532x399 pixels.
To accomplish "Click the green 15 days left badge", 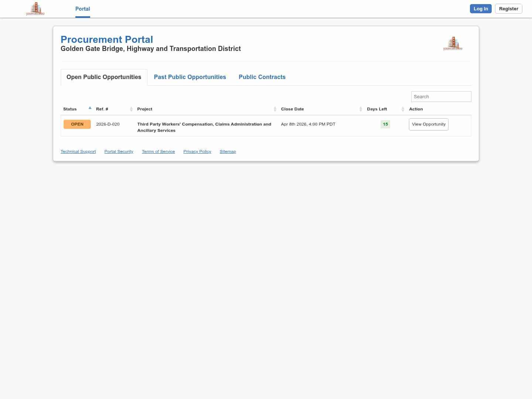I will point(385,124).
